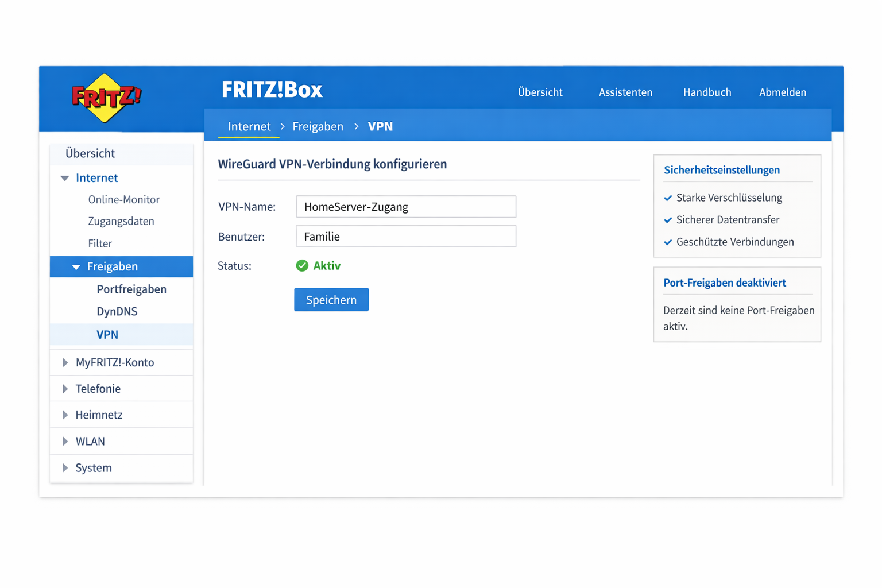
Task: Open the Portfreigaben settings page
Action: coord(131,289)
